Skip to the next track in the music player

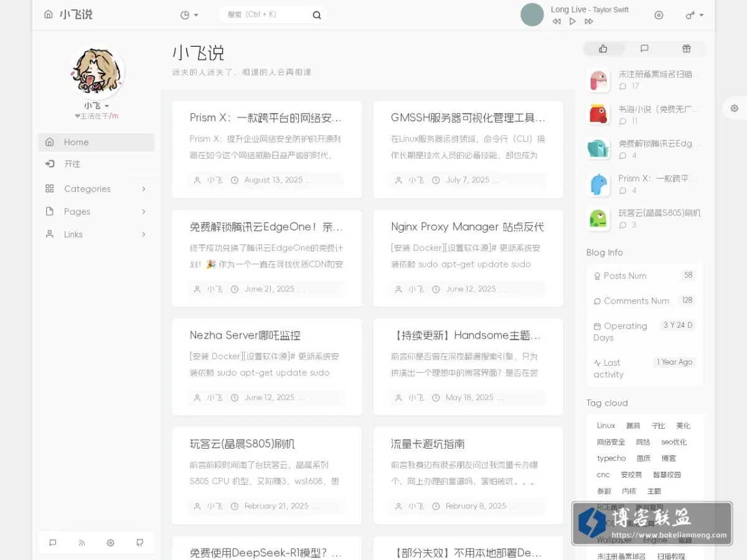pyautogui.click(x=589, y=22)
